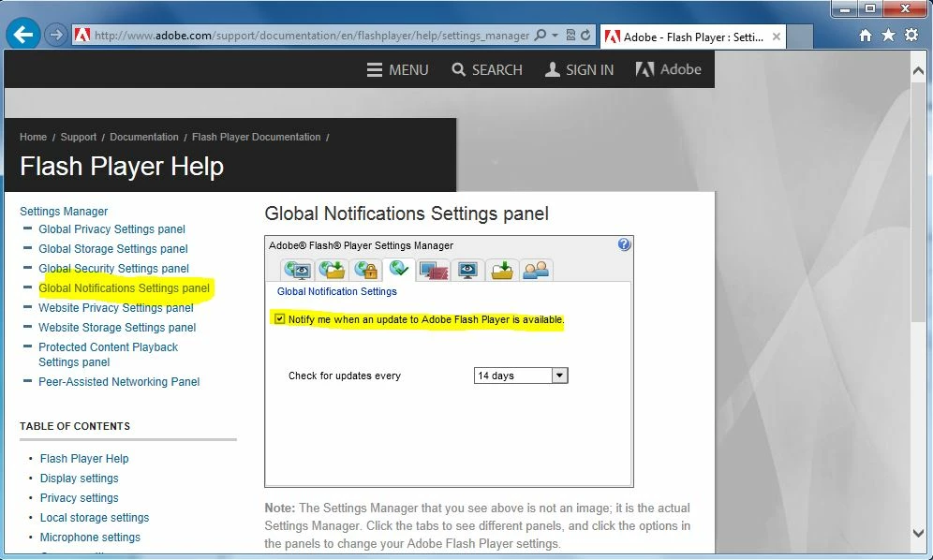Screen dimensions: 933x560
Task: Open the Website Privacy Settings eye tab icon
Action: 467,271
